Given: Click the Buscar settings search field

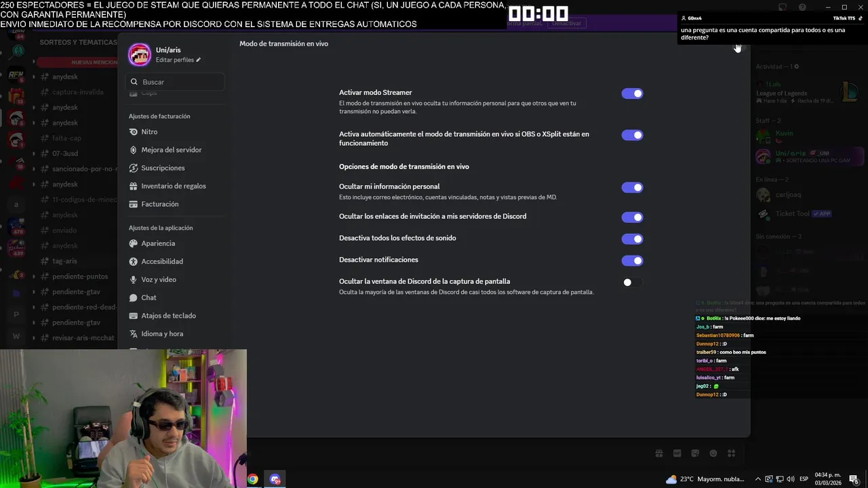Looking at the screenshot, I should pyautogui.click(x=175, y=82).
